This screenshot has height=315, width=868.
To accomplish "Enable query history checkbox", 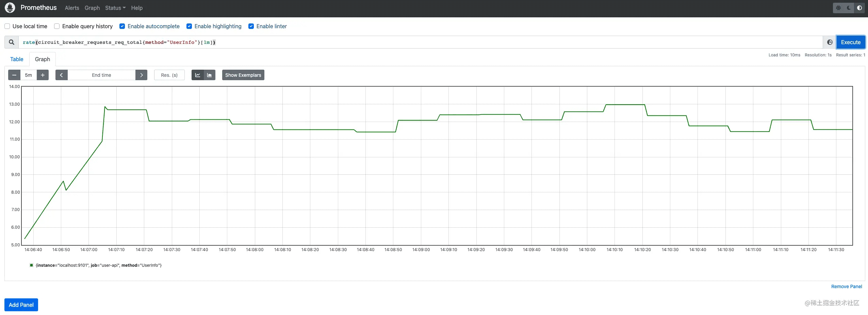I will click(x=57, y=26).
